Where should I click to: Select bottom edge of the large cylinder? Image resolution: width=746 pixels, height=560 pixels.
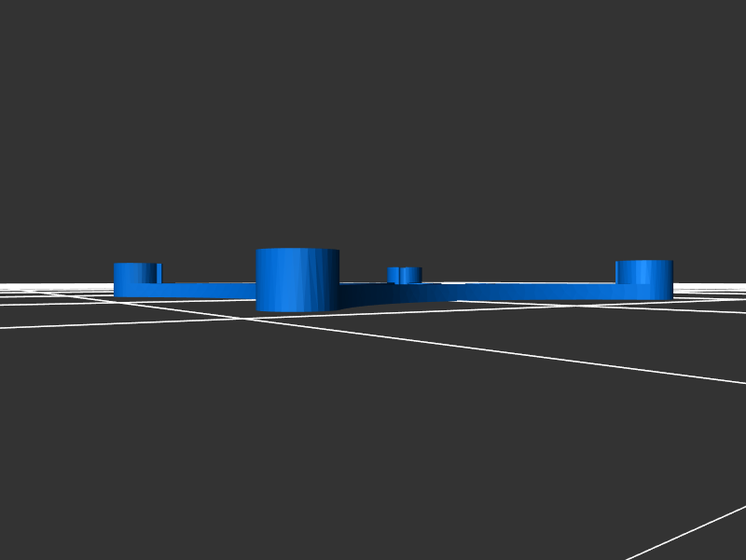(x=297, y=309)
